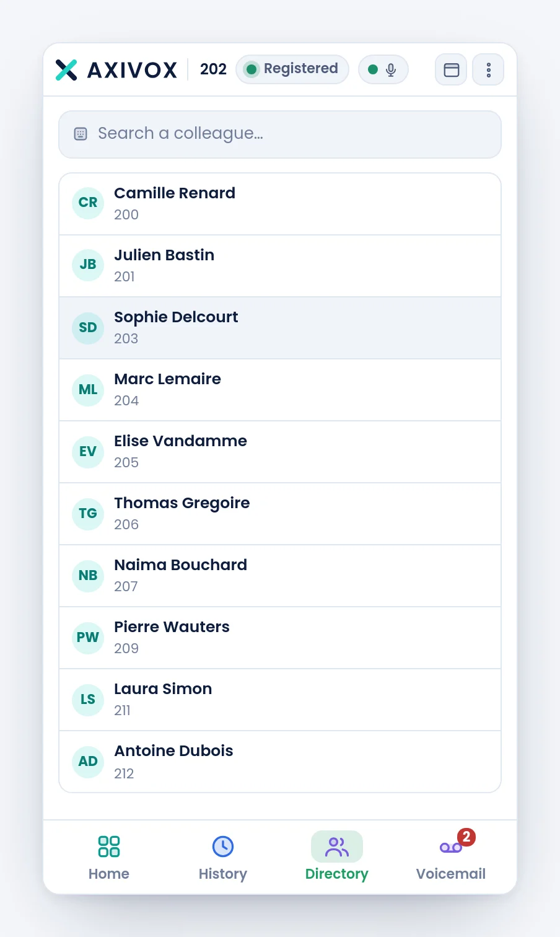Open the window pop-out icon
The height and width of the screenshot is (937, 560).
pyautogui.click(x=451, y=69)
